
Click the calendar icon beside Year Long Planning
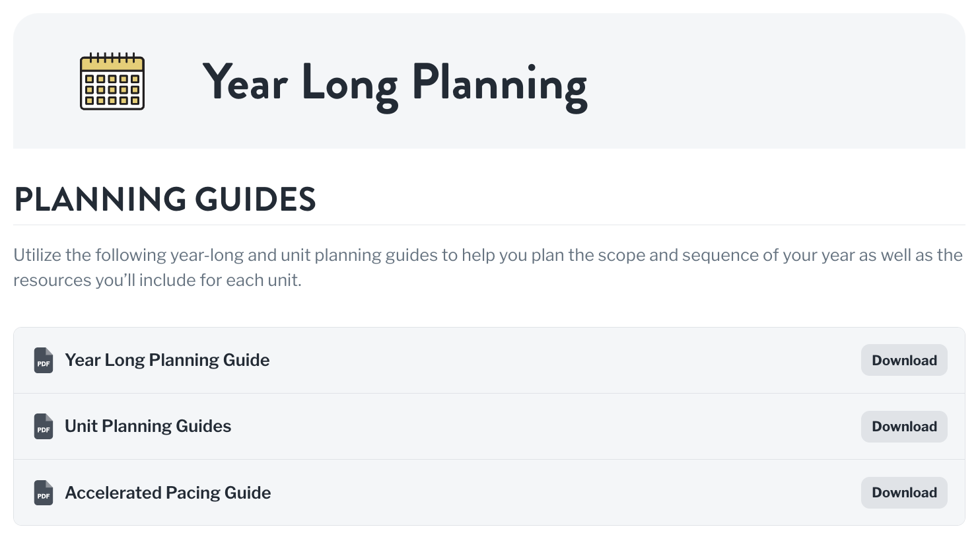(x=112, y=81)
